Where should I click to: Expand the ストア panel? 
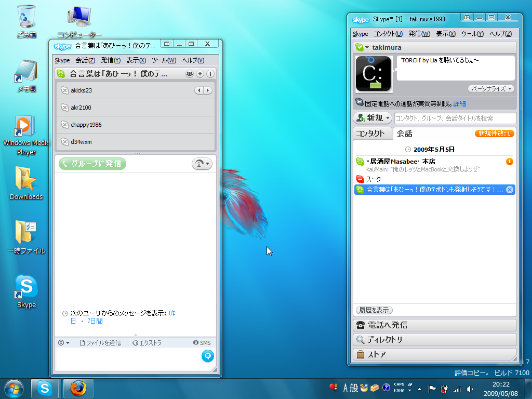[x=435, y=354]
